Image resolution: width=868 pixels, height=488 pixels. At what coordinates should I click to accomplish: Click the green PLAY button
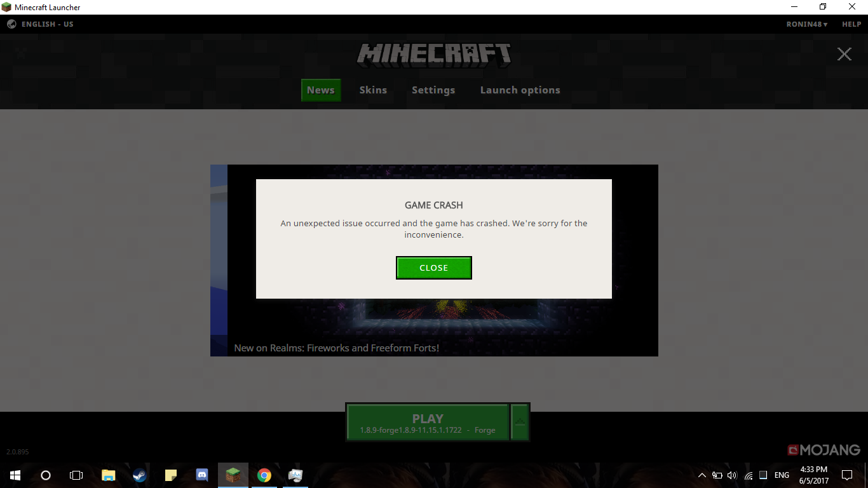[x=428, y=421]
